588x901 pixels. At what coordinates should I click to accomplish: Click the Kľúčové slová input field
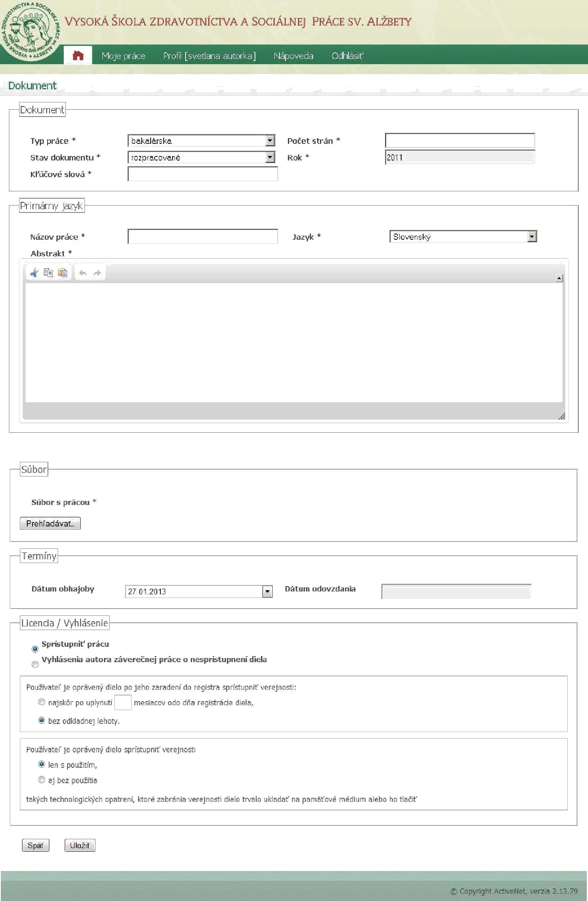[203, 174]
